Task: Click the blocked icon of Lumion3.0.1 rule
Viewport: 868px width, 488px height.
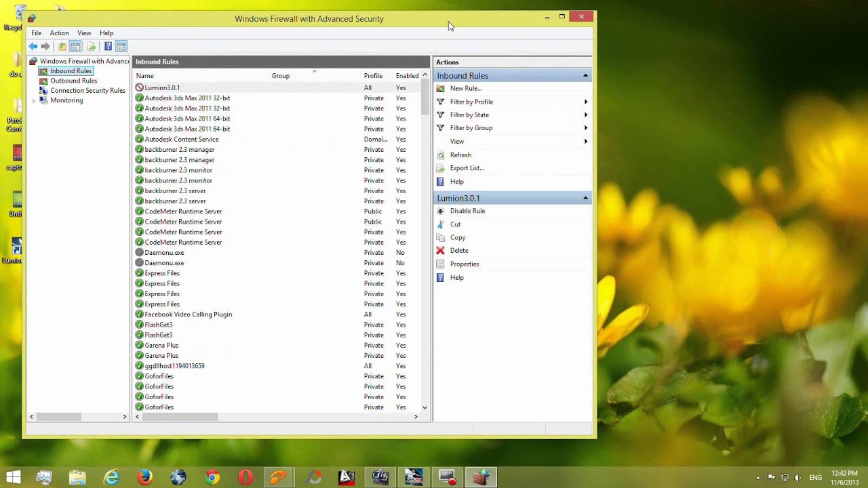Action: coord(139,87)
